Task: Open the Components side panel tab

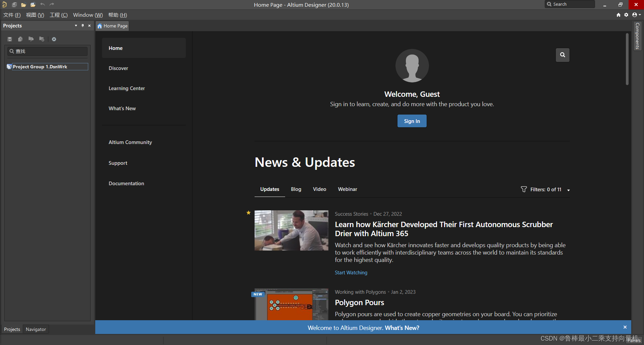Action: tap(637, 36)
